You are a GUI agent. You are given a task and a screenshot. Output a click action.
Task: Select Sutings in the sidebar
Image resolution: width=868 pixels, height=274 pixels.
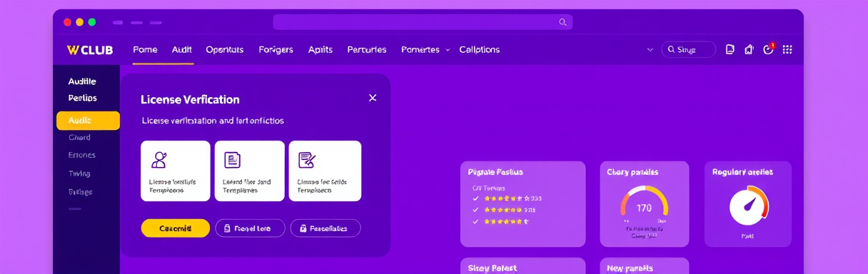(x=81, y=192)
